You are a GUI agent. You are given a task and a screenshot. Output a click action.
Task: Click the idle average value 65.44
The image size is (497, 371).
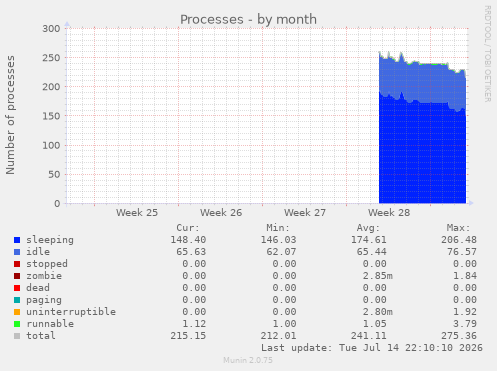point(372,252)
